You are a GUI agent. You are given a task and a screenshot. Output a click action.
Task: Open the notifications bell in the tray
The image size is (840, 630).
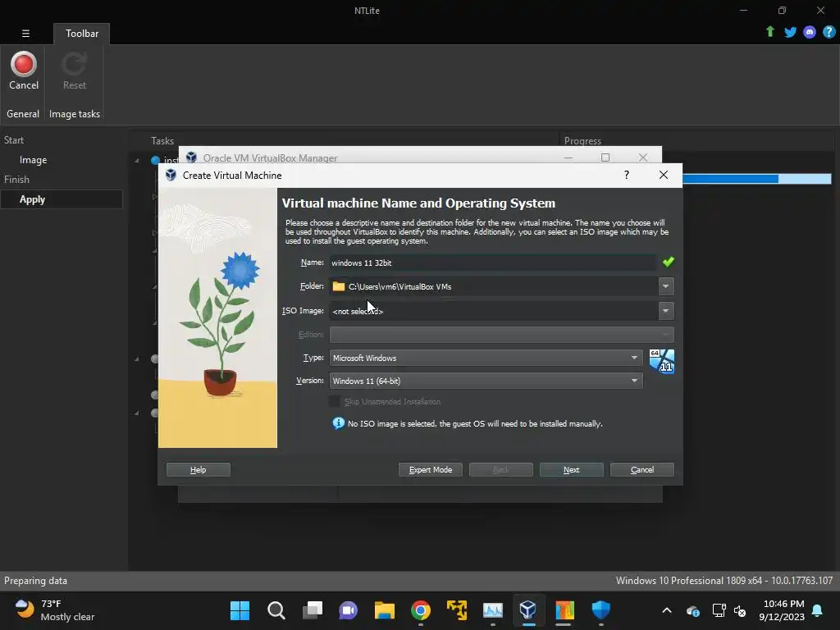coord(817,610)
